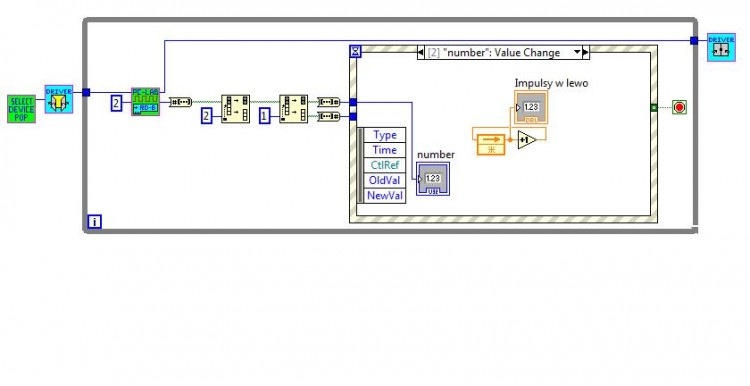Click the PC-LAB RD-B read node

(145, 101)
